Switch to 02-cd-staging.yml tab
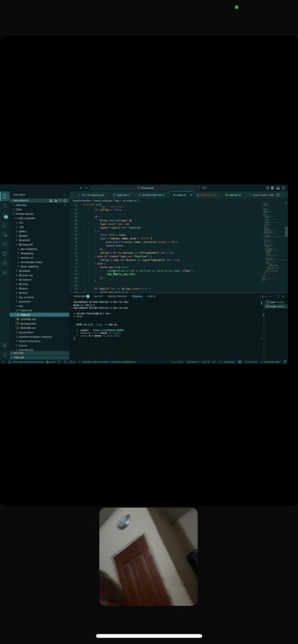This screenshot has width=298, height=644. tap(91, 194)
